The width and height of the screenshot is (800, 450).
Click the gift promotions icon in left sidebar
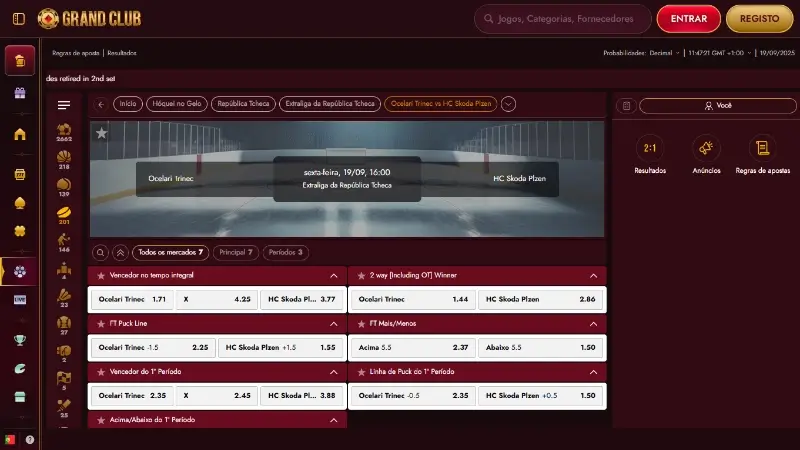point(19,93)
